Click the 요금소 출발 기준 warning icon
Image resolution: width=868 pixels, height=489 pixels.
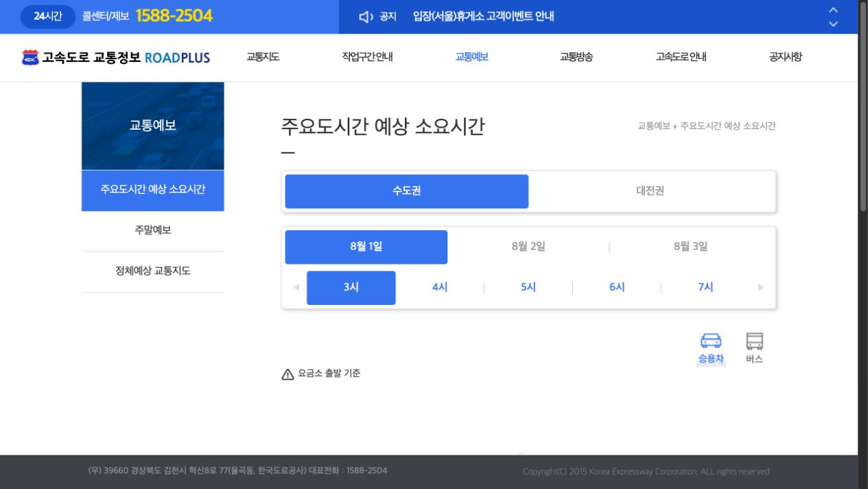[288, 374]
